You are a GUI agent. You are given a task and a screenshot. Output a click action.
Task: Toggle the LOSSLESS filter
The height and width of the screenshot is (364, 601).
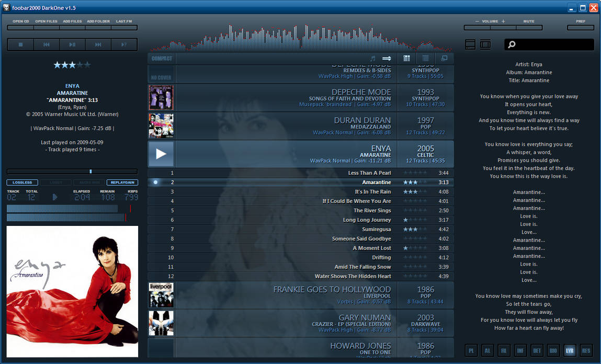[x=21, y=182]
